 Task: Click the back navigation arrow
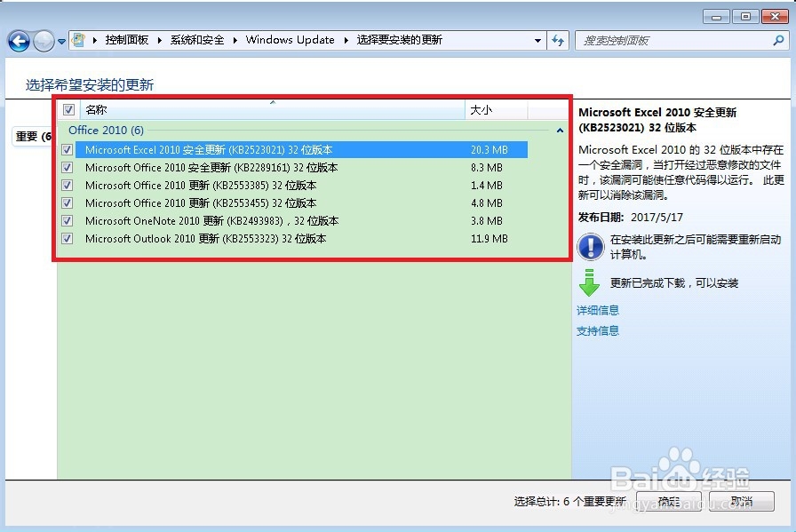(19, 40)
